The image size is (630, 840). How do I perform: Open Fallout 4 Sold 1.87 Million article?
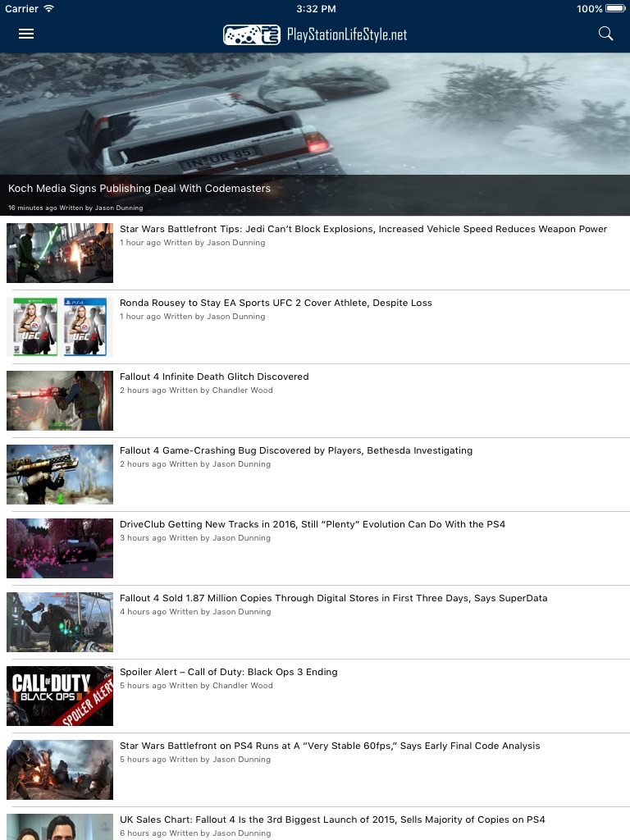(x=334, y=598)
